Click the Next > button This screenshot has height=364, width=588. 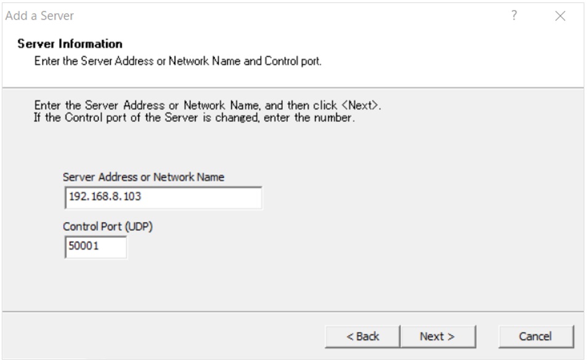438,336
